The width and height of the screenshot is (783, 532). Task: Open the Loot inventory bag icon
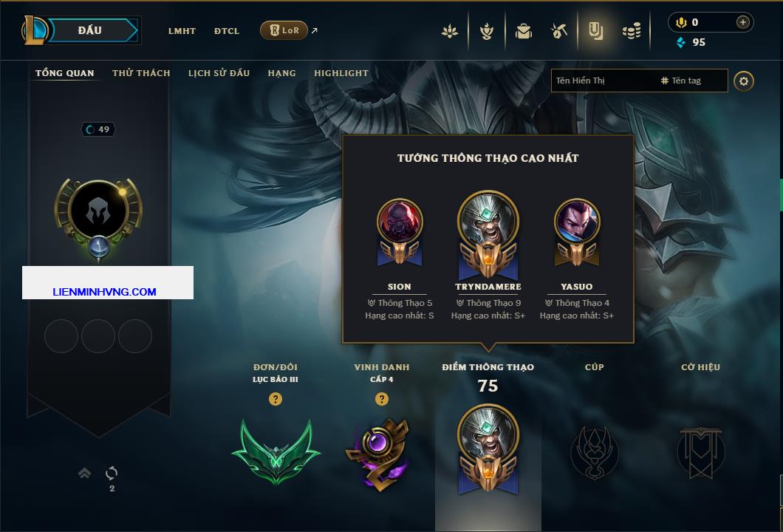(523, 32)
